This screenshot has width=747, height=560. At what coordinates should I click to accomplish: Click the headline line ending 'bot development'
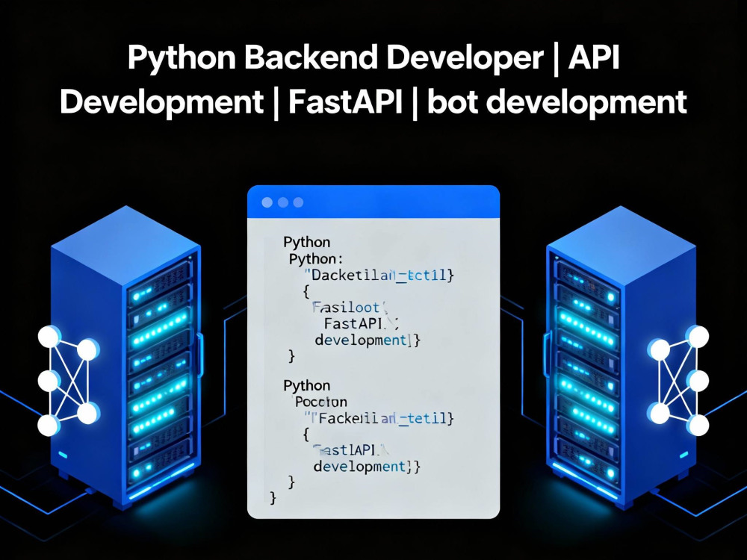[x=373, y=102]
